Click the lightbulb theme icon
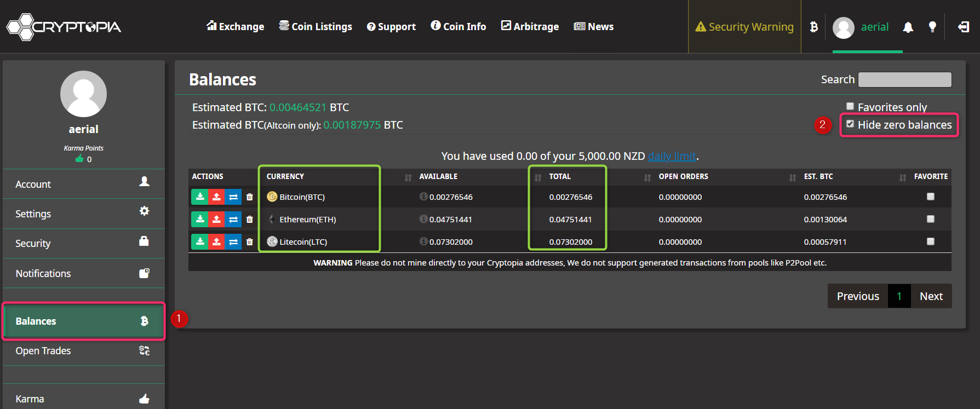The height and width of the screenshot is (409, 980). (x=932, y=27)
